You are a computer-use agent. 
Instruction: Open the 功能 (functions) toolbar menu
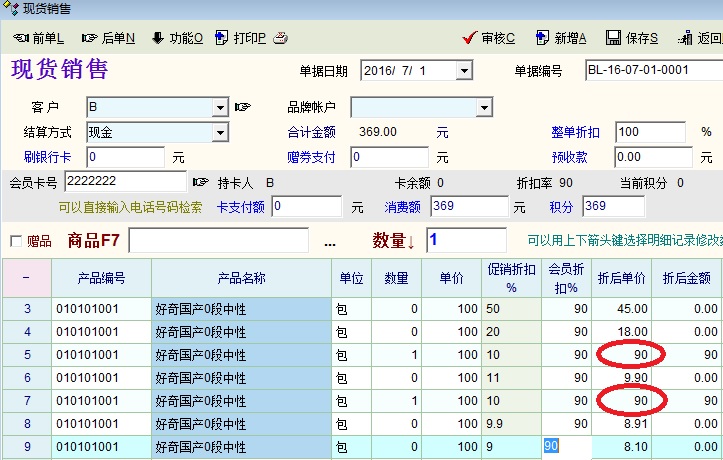[x=158, y=38]
